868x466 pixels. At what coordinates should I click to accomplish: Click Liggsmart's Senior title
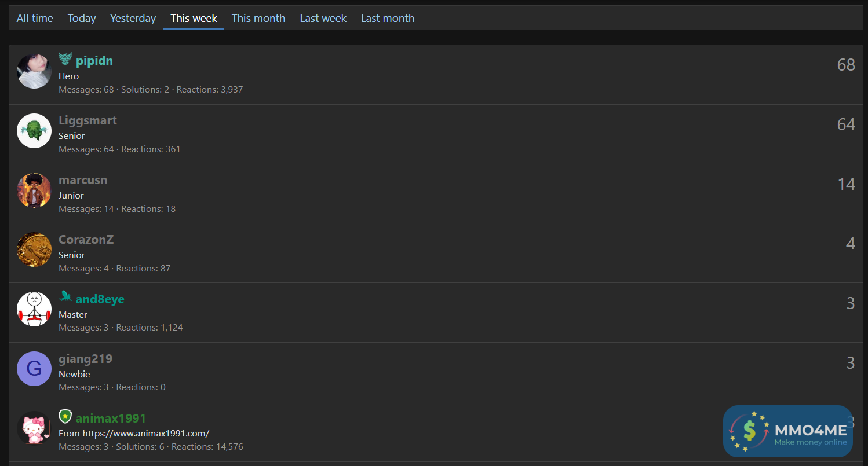coord(72,136)
